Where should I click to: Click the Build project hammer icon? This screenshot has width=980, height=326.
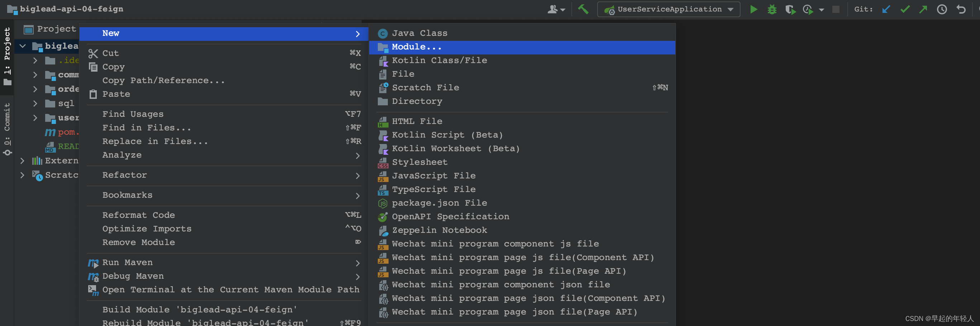tap(583, 9)
